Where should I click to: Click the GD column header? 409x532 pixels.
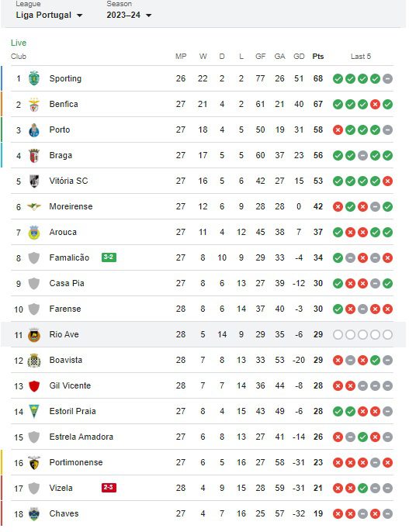tap(299, 57)
